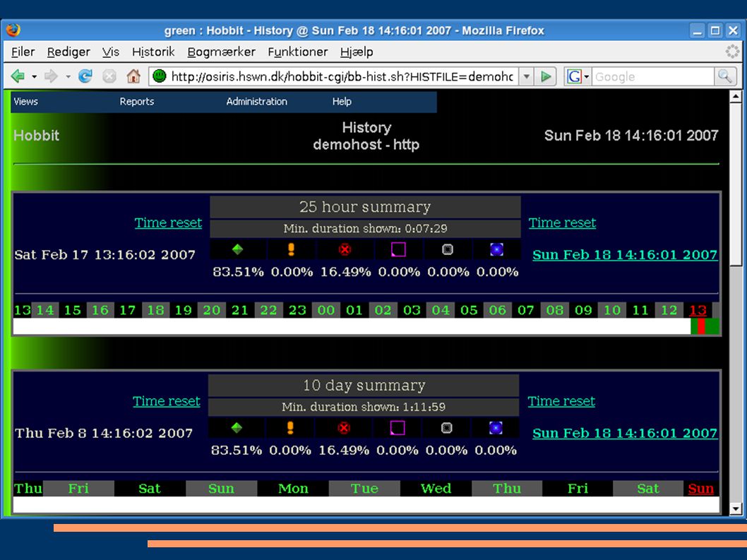Click the '10 day summary' heading
747x560 pixels.
coord(364,385)
